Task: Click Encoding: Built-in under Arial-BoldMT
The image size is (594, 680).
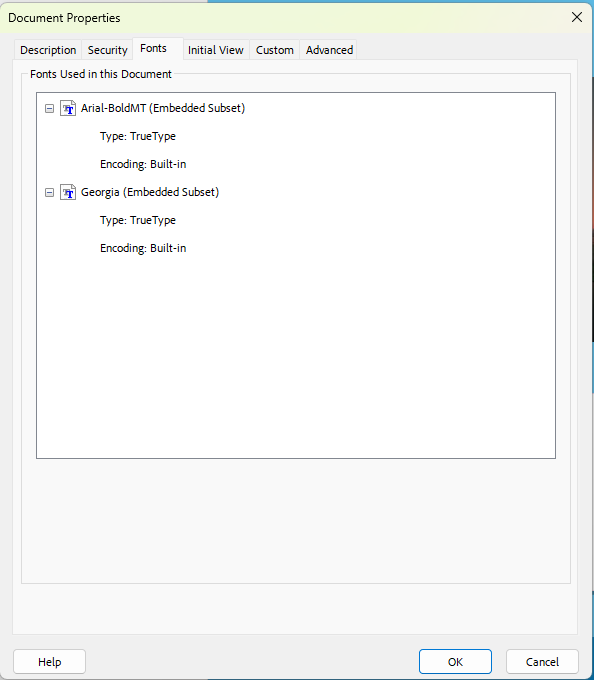Action: pyautogui.click(x=143, y=164)
